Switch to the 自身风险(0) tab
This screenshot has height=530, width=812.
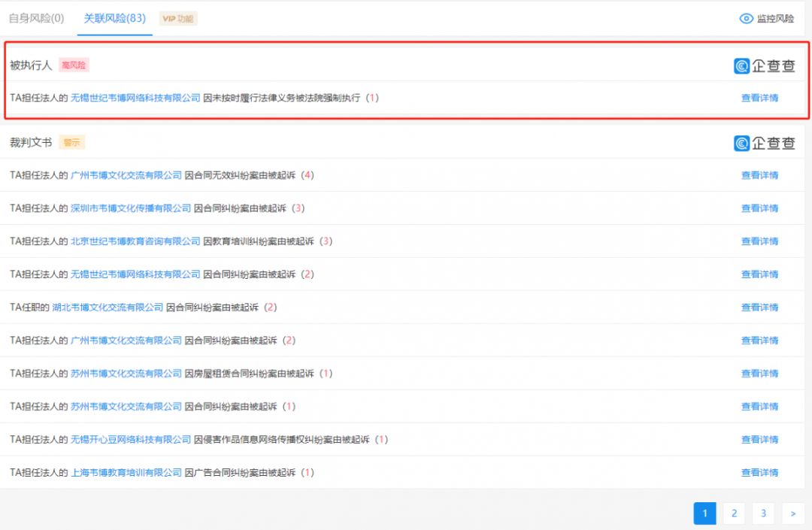pyautogui.click(x=36, y=18)
